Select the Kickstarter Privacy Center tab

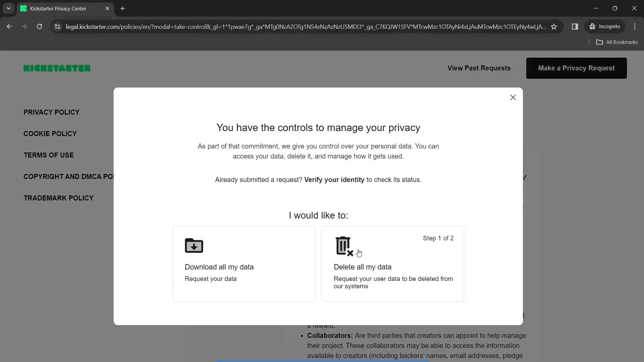click(65, 8)
